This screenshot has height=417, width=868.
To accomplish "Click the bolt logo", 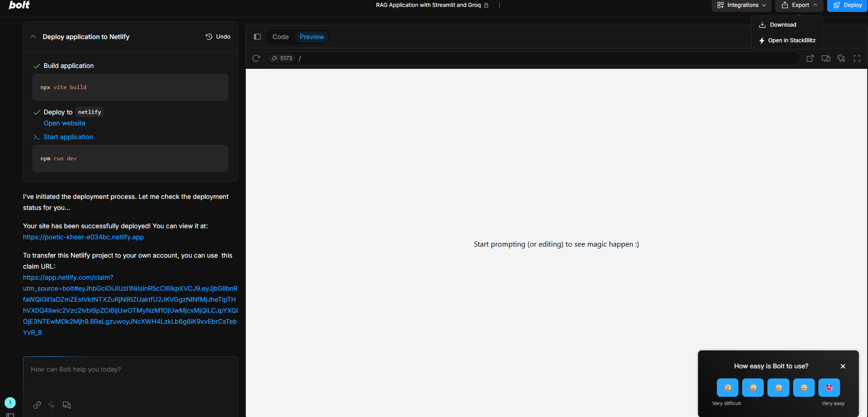I will pos(19,5).
